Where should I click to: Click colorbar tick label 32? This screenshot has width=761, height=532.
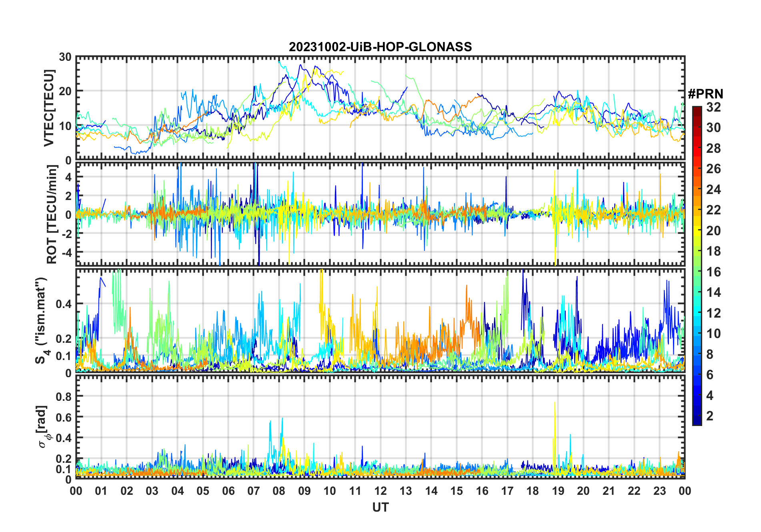pos(713,107)
